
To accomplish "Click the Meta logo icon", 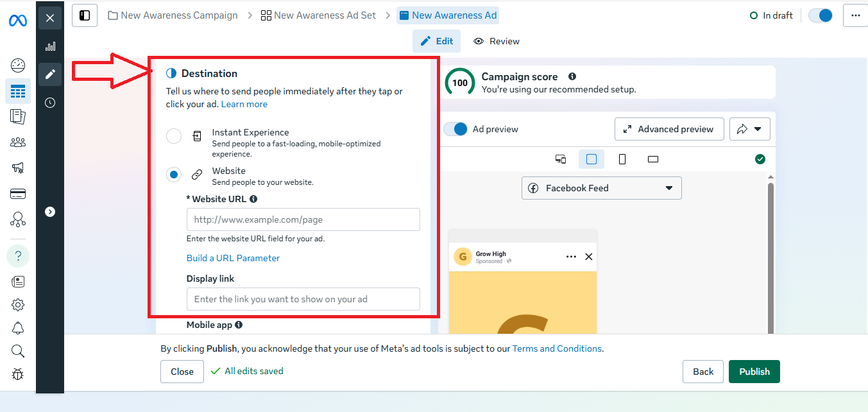I will pos(17,21).
